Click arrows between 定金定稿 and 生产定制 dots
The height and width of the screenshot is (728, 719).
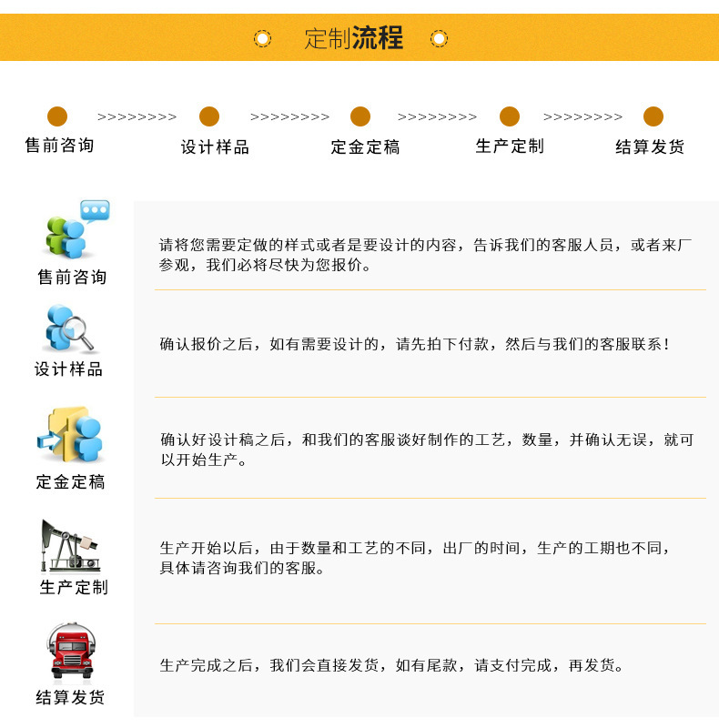tap(437, 117)
